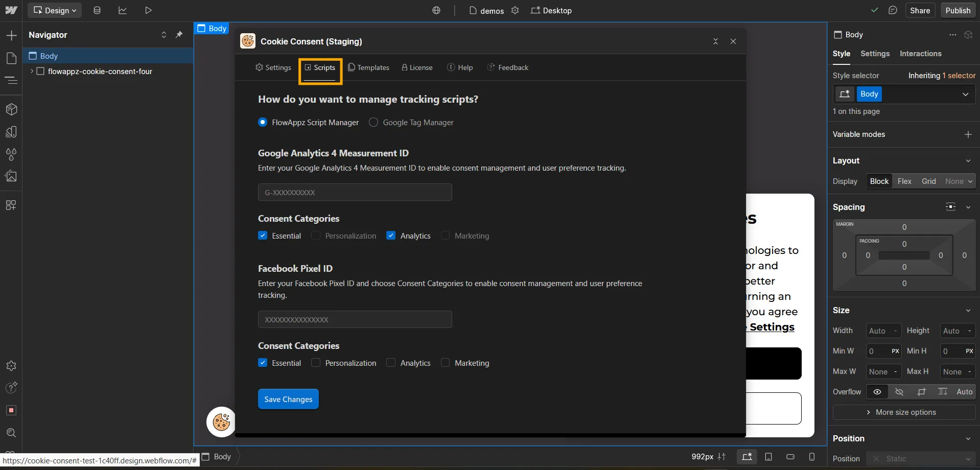
Task: Toggle Essential checkbox under Facebook Pixel ID
Action: (263, 363)
